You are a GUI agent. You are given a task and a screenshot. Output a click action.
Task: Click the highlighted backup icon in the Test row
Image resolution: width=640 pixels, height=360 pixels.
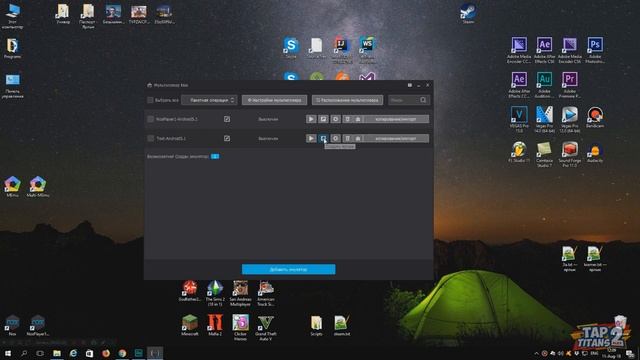(x=323, y=138)
